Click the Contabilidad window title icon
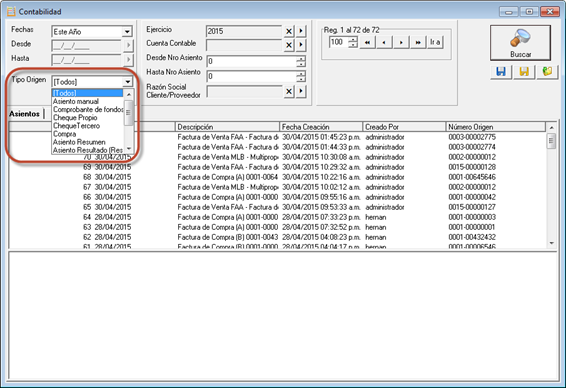 pyautogui.click(x=12, y=12)
